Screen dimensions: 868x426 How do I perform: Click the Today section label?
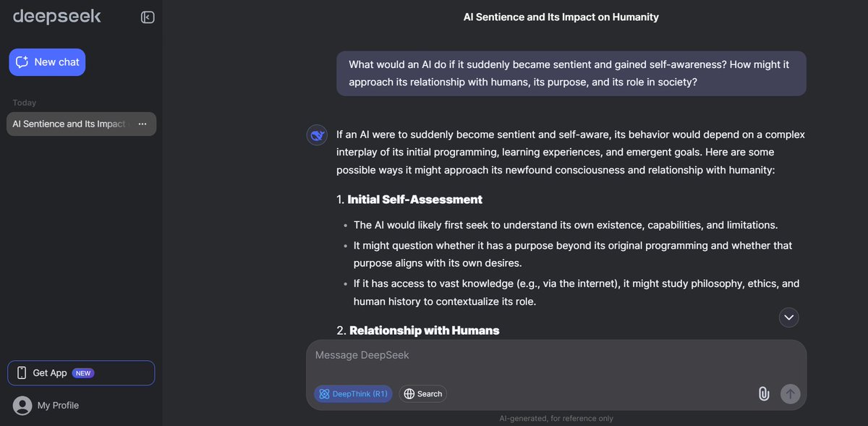(25, 103)
